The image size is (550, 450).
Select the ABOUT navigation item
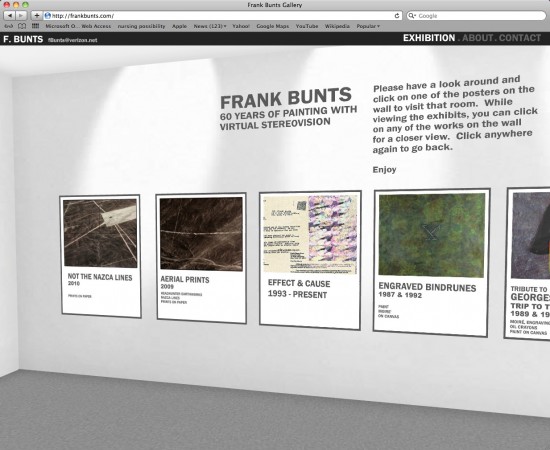pos(477,38)
